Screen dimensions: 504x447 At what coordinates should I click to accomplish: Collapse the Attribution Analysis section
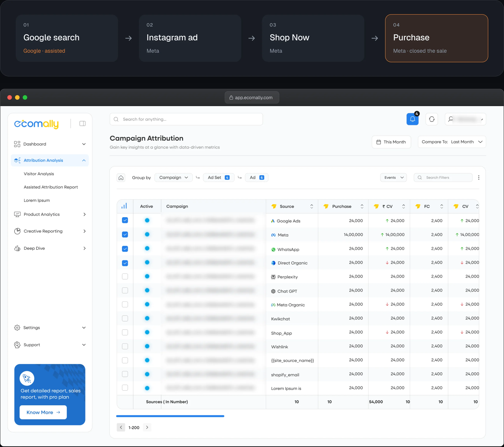(x=50, y=160)
